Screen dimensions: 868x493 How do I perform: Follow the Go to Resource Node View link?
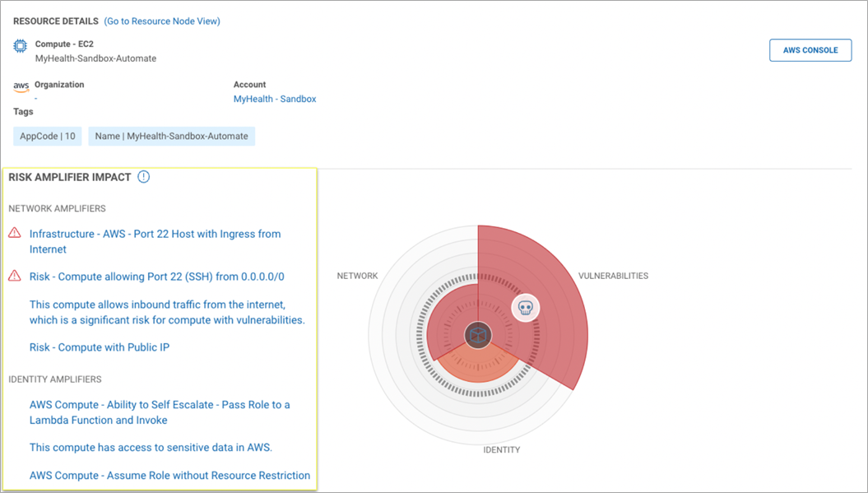(x=162, y=21)
